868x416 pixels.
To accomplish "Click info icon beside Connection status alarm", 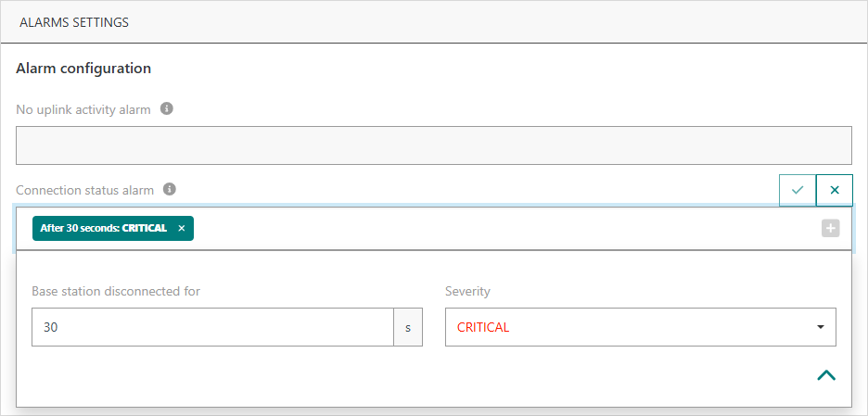I will (x=170, y=189).
